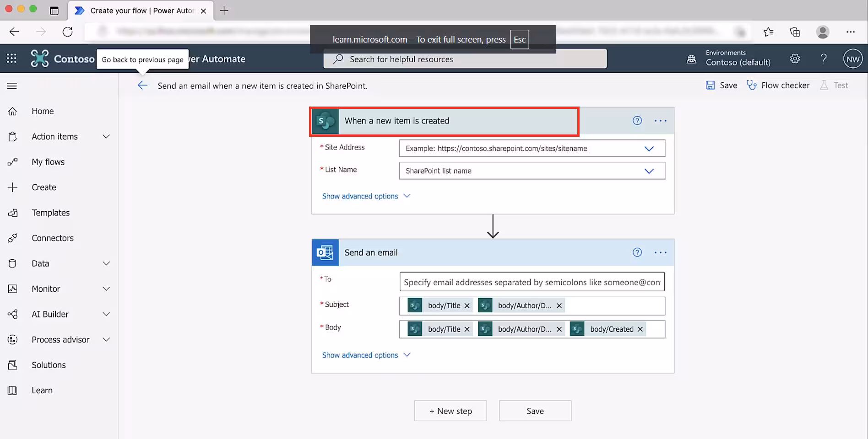The image size is (868, 439).
Task: Open browser collections icon
Action: (x=795, y=32)
